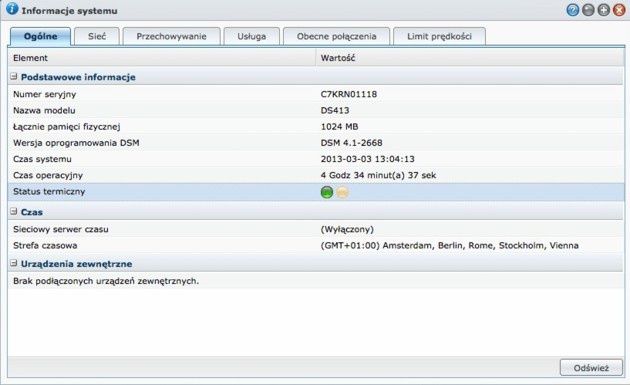Screen dimensions: 630x385
Task: Click the blue info icon in title bar
Action: [x=12, y=8]
